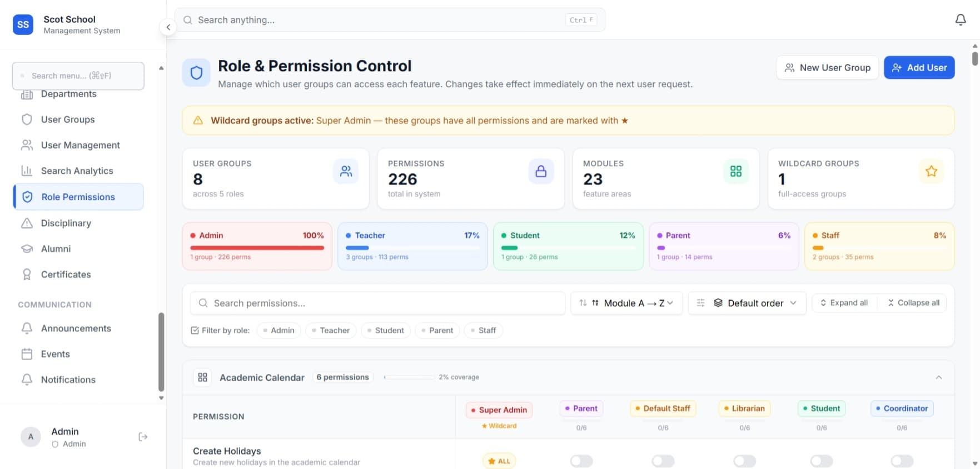
Task: Click the warning triangle in wildcard banner
Action: point(197,121)
